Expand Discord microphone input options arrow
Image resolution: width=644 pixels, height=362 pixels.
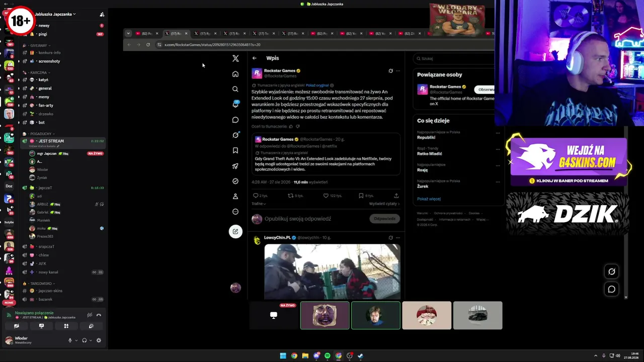click(76, 340)
